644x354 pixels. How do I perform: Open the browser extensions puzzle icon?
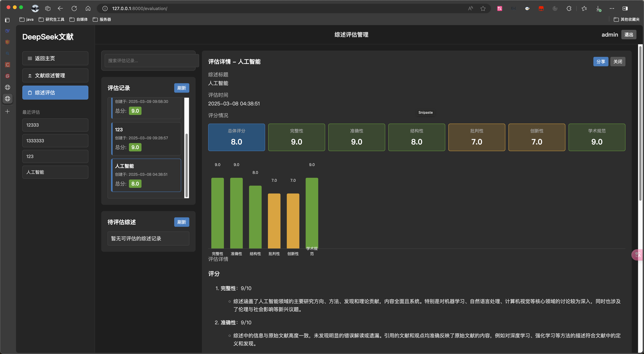(x=569, y=8)
